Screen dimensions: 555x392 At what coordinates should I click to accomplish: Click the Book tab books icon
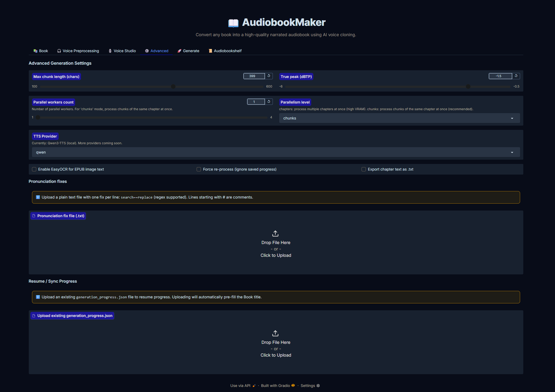coord(35,51)
